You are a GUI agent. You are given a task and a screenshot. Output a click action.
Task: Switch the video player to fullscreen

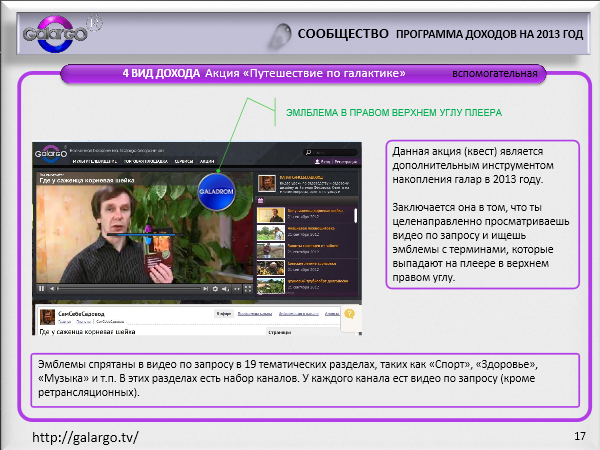pyautogui.click(x=248, y=289)
